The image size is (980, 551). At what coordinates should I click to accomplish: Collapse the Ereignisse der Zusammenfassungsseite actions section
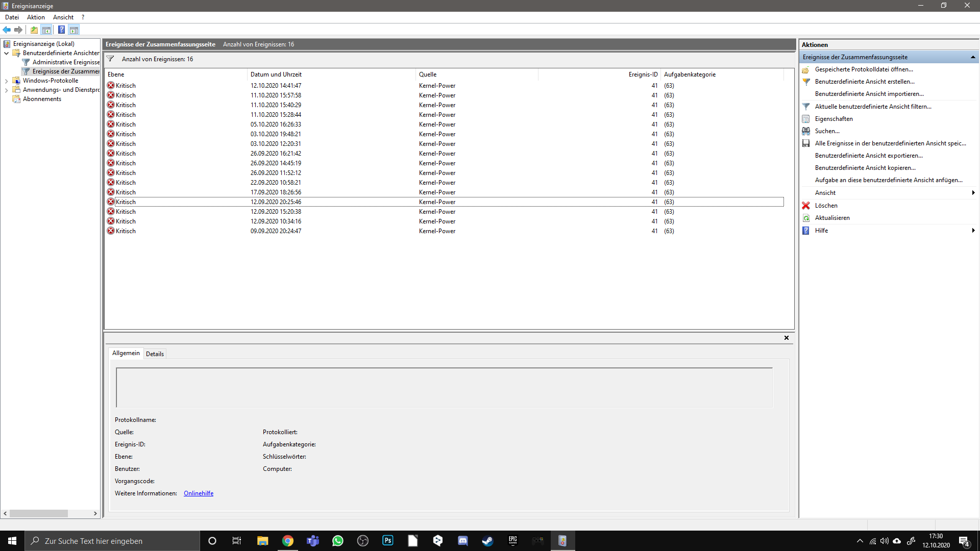tap(973, 57)
